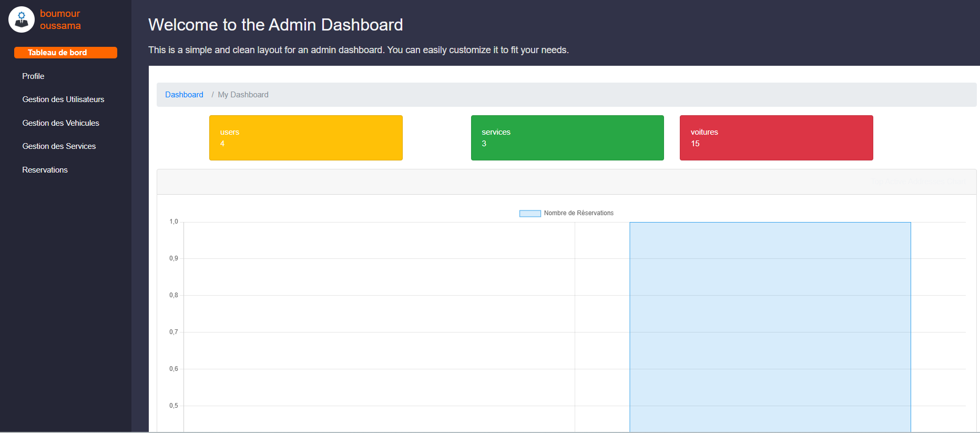Select the green services stat card
The width and height of the screenshot is (980, 433).
(567, 138)
